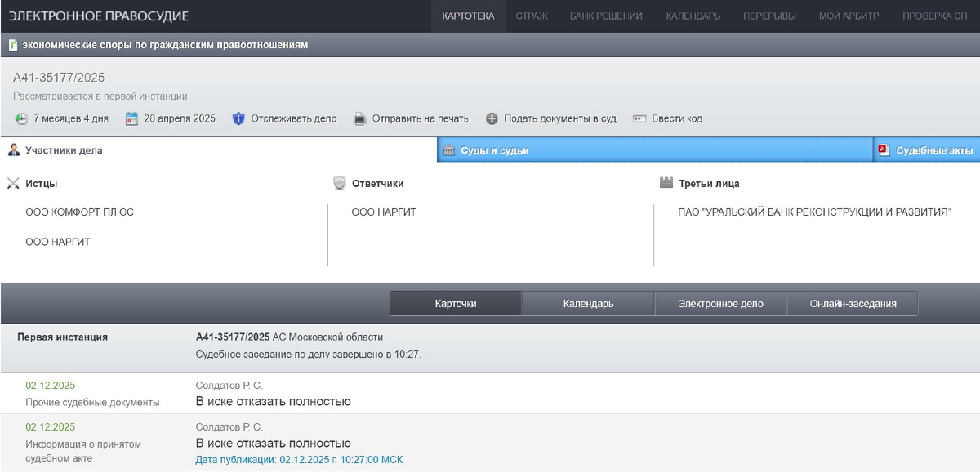Image resolution: width=980 pixels, height=473 pixels.
Task: Select the Электронное дело button
Action: click(x=720, y=303)
